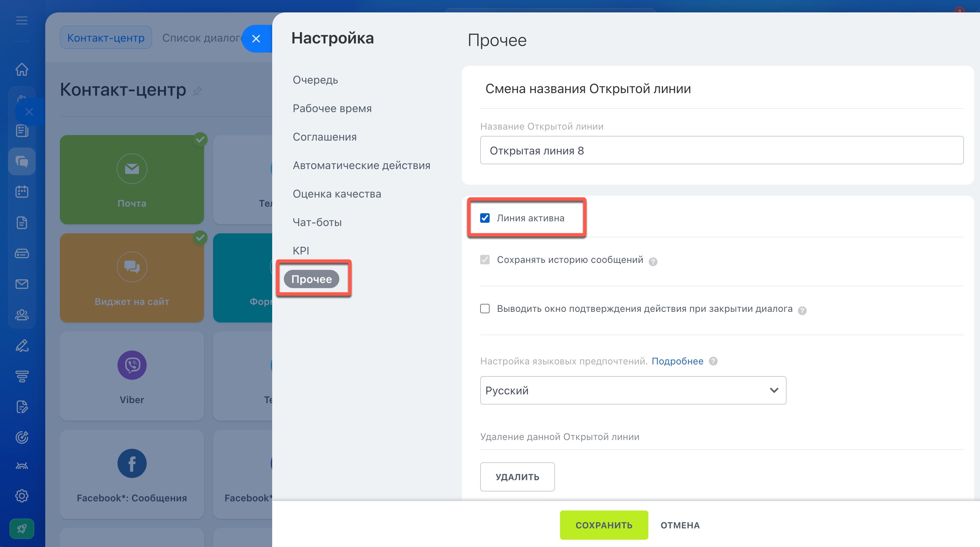Click help icon next to Сохранять историю сообщений
Image resolution: width=980 pixels, height=547 pixels.
(x=653, y=262)
